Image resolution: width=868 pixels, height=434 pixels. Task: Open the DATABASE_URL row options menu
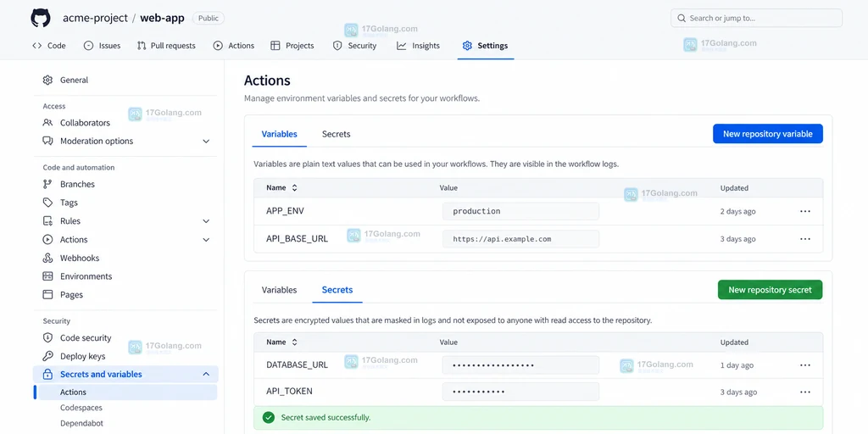pyautogui.click(x=805, y=364)
